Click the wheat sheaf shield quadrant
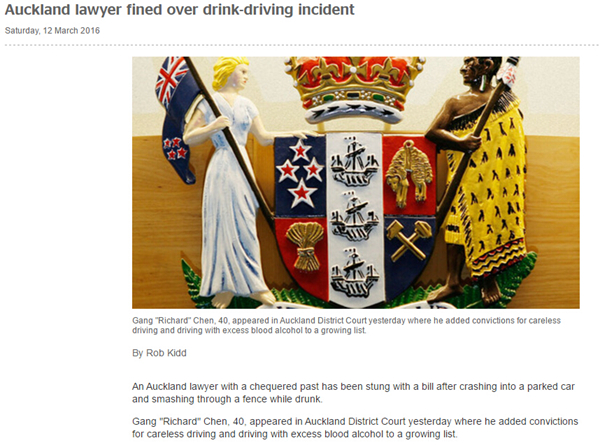The height and width of the screenshot is (445, 600). click(x=304, y=254)
